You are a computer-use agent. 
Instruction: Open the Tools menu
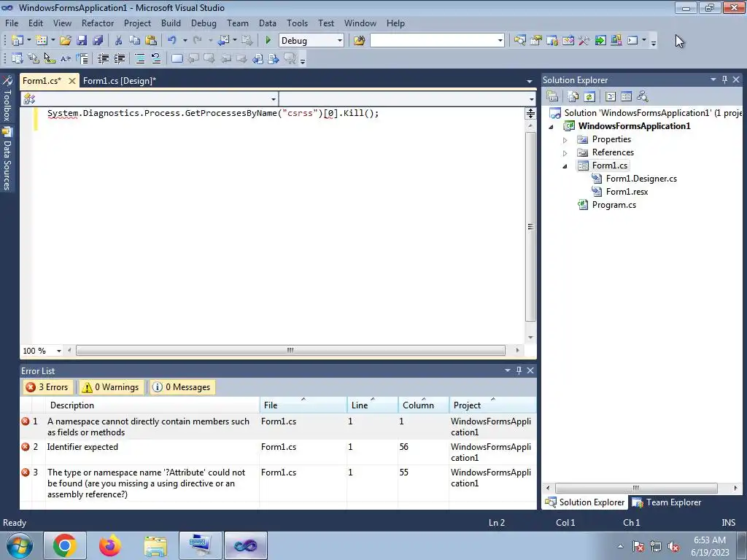tap(298, 23)
